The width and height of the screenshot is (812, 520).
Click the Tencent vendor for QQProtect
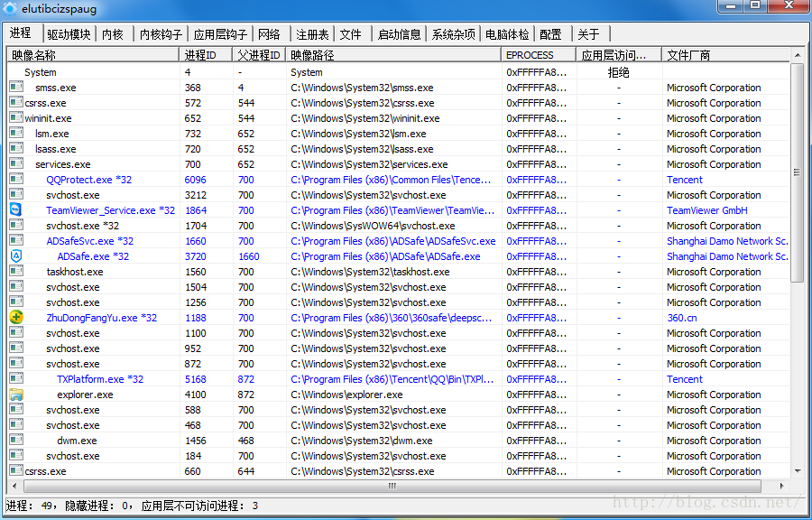click(x=685, y=180)
